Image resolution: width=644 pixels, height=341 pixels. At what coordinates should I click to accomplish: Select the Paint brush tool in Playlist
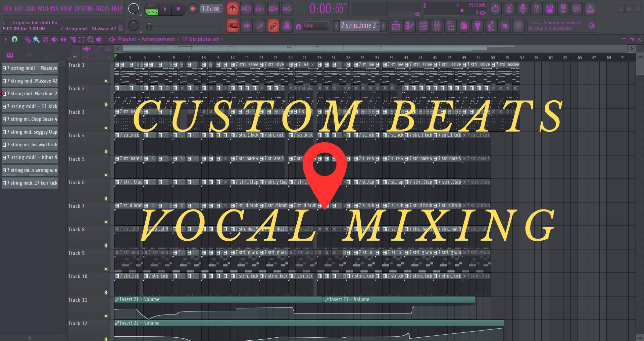click(36, 40)
